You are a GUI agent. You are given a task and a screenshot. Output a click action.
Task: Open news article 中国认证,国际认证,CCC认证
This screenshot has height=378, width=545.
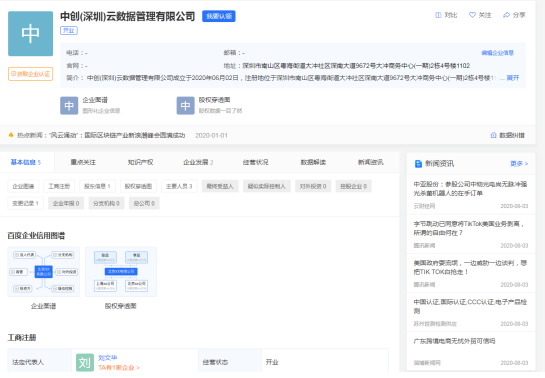click(470, 306)
